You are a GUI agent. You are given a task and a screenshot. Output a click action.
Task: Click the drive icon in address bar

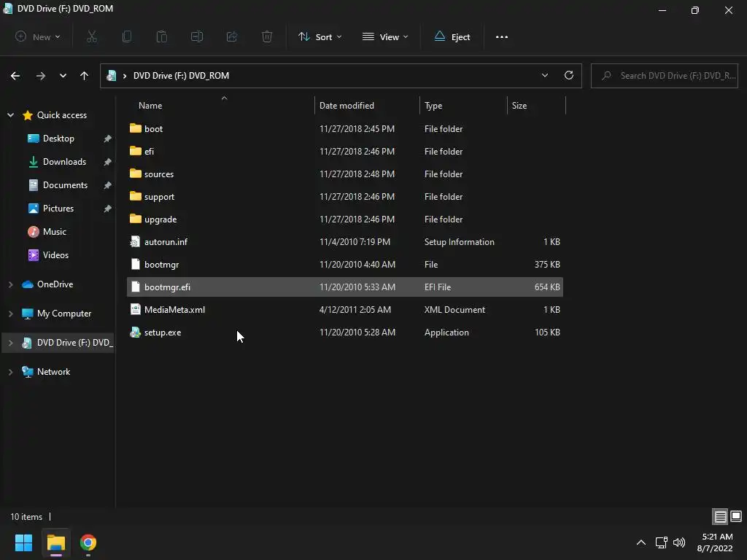112,76
